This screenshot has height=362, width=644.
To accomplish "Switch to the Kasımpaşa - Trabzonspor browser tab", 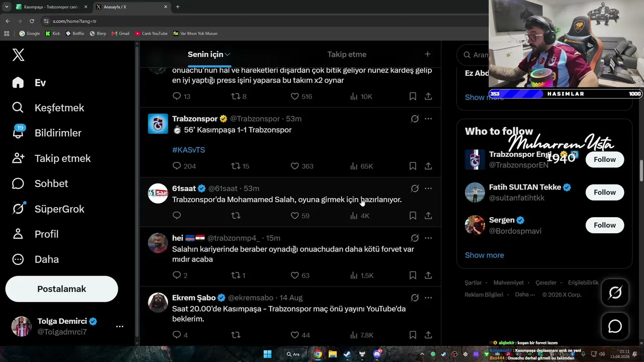I will [52, 7].
